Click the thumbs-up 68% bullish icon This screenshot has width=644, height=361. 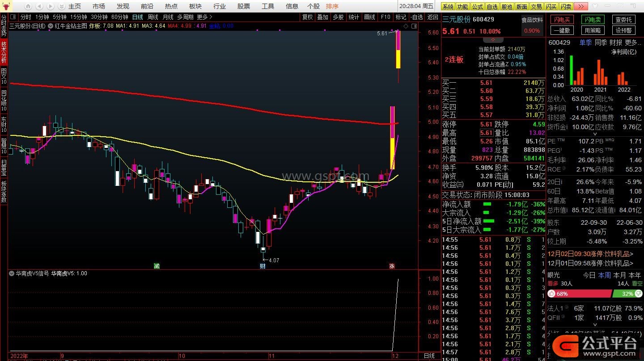pos(552,294)
